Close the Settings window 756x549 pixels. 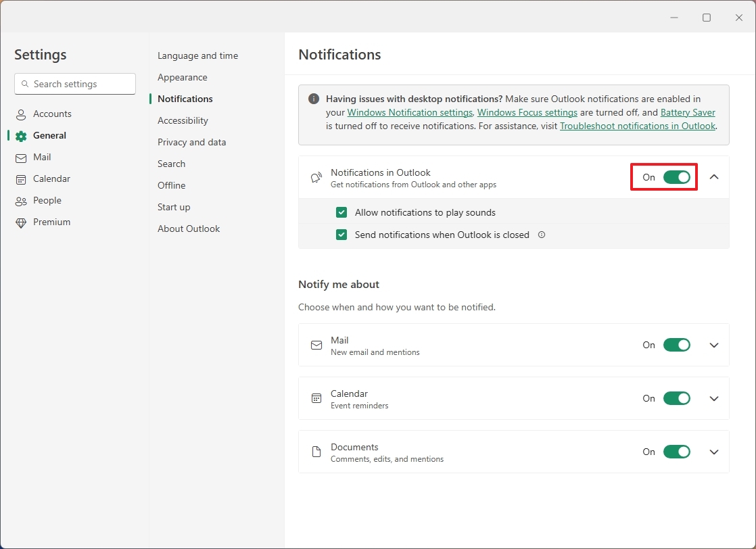tap(738, 18)
